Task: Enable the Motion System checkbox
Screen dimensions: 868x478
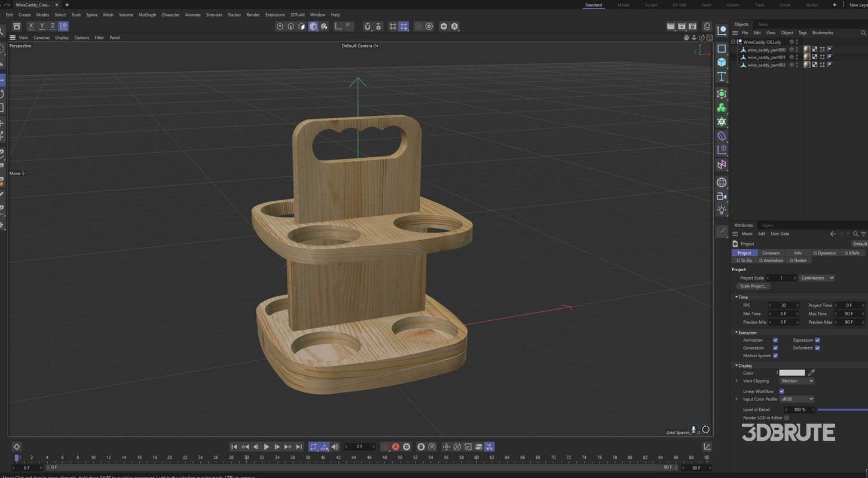Action: coord(775,356)
